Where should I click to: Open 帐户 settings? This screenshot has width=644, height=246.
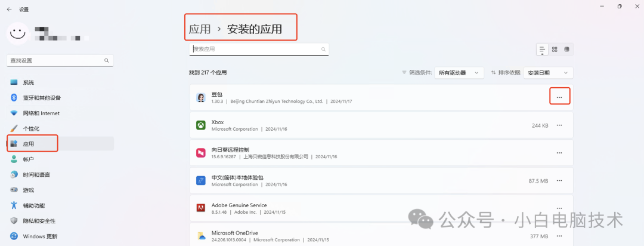60,159
